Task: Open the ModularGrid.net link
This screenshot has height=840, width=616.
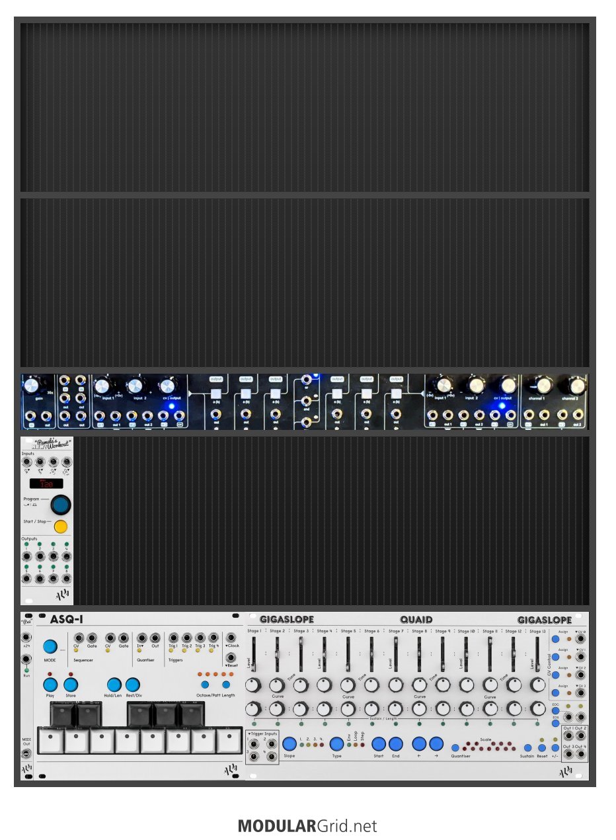Action: [x=307, y=826]
